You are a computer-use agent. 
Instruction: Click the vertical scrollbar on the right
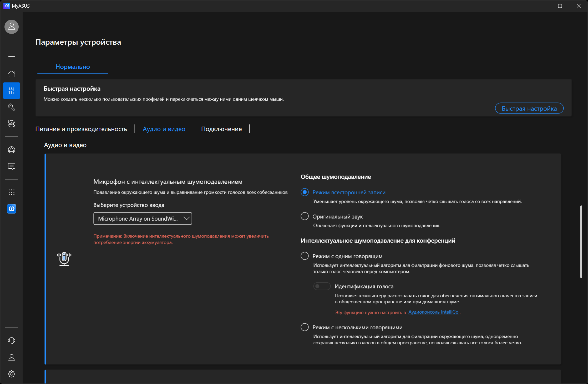581,242
